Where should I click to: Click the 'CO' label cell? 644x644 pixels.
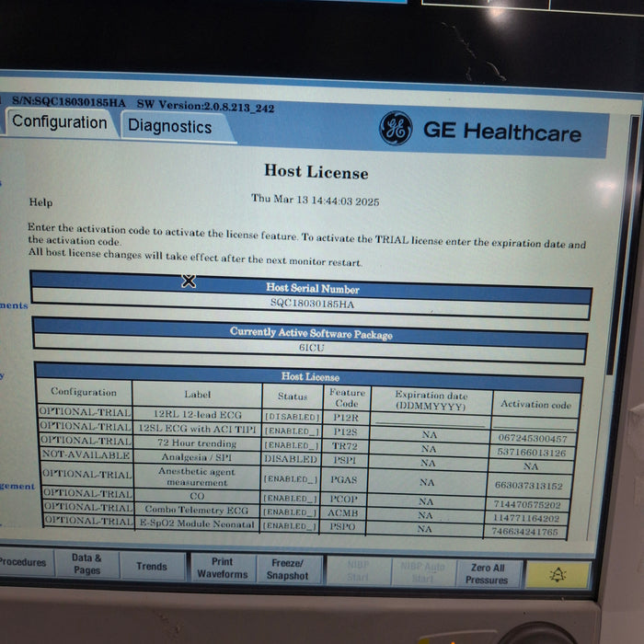pos(197,496)
